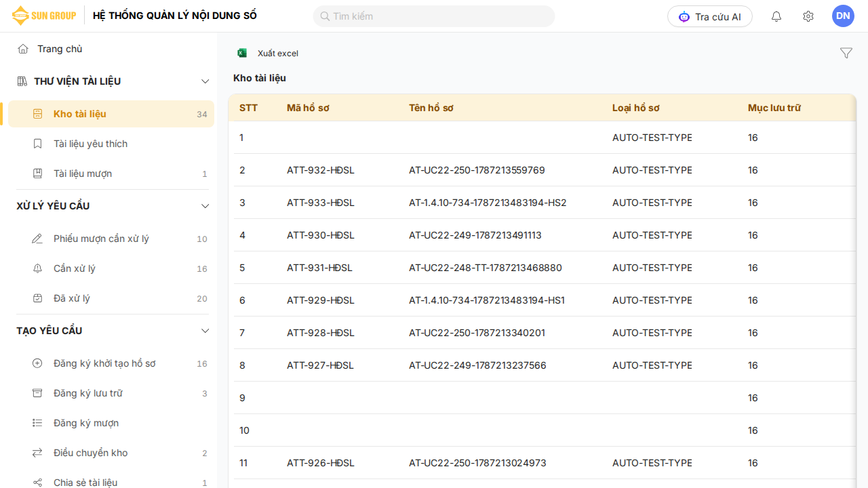Click the box icon beside Đăng ký lưu trữ
Viewport: 868px width, 488px height.
pos(38,393)
